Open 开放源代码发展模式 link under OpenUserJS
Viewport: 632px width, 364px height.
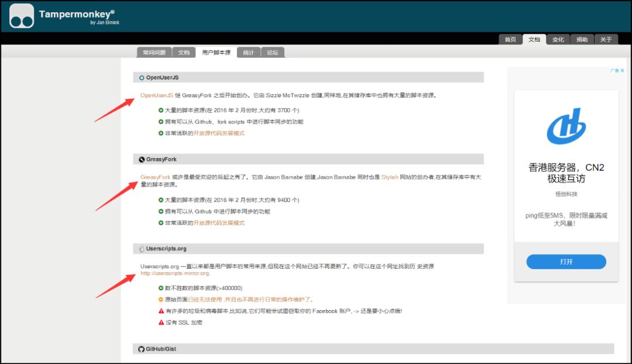pos(219,133)
